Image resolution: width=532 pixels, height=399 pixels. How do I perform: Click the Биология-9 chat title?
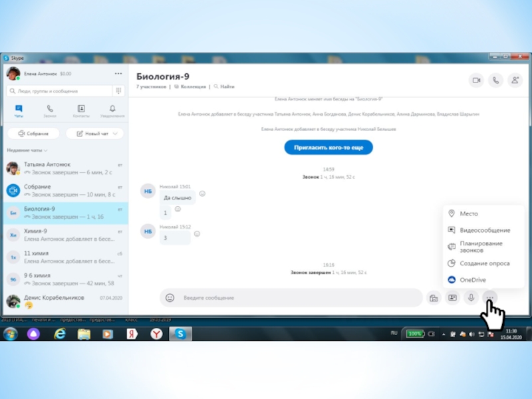click(163, 76)
